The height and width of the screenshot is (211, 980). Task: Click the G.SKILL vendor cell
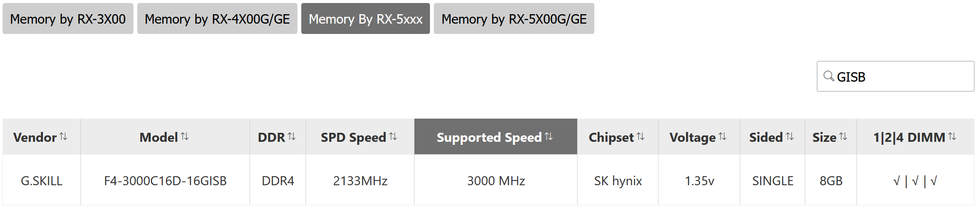tap(42, 180)
